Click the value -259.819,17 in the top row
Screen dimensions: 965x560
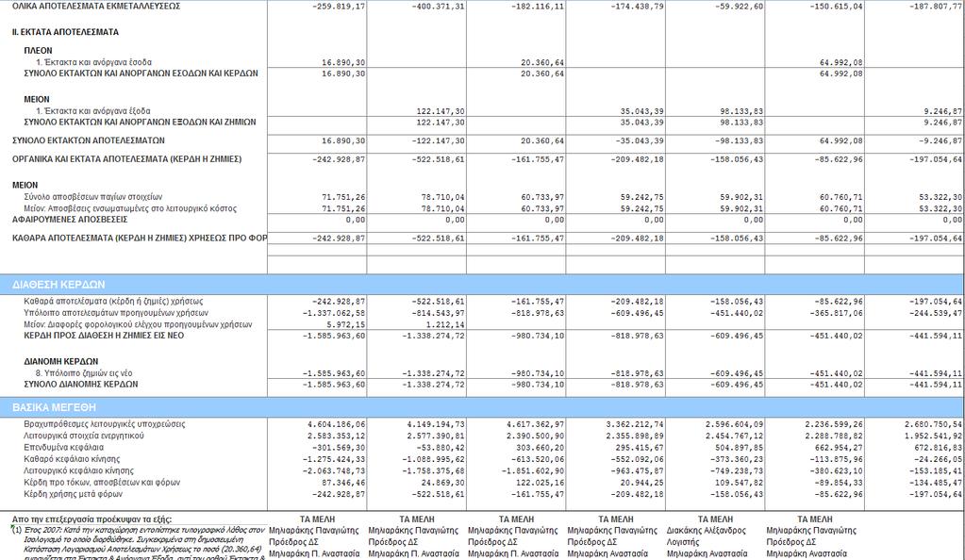pyautogui.click(x=339, y=7)
